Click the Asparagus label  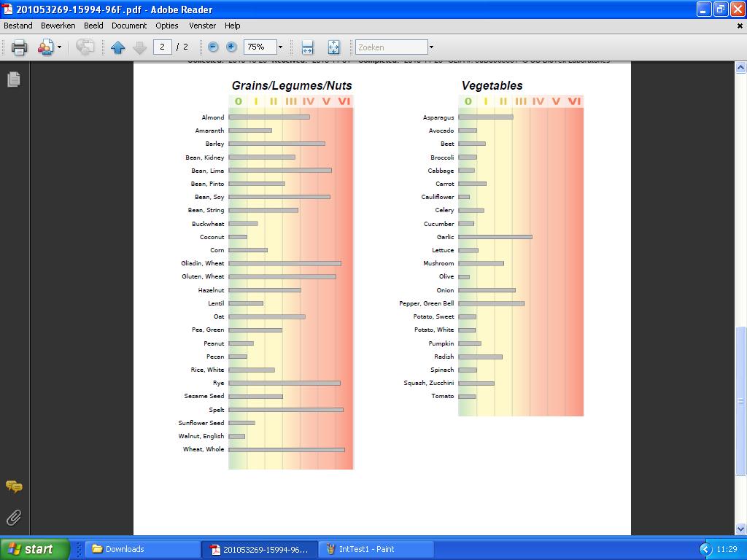438,117
